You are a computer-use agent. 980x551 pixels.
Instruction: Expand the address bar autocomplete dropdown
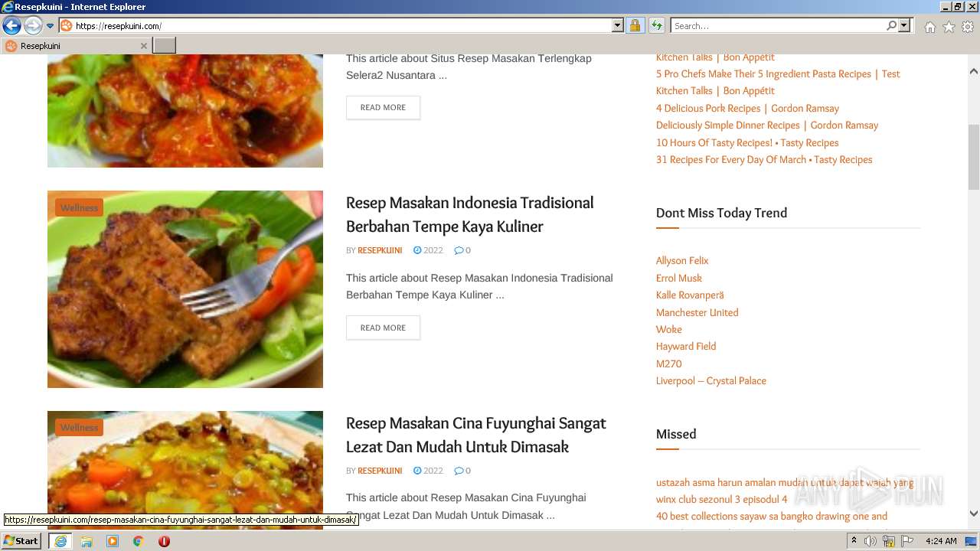pyautogui.click(x=618, y=26)
